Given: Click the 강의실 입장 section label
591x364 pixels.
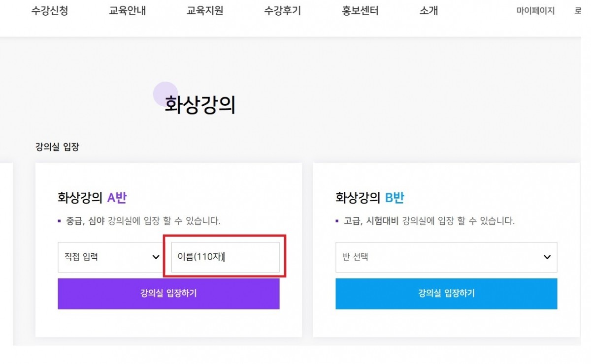Looking at the screenshot, I should [x=57, y=147].
